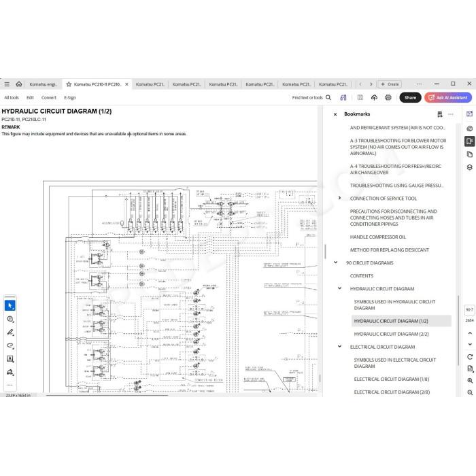This screenshot has width=476, height=476.
Task: Collapse HYDRAULIC CIRCUIT DIAGRAM bookmark
Action: pos(339,288)
